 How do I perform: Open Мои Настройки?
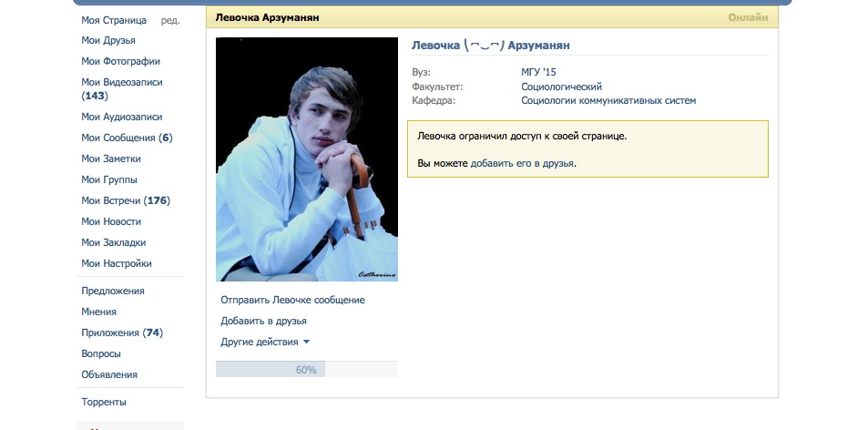(x=117, y=263)
